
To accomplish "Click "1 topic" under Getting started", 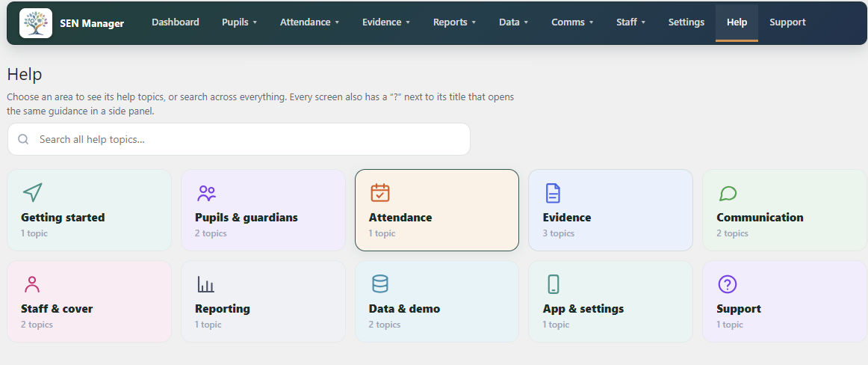I will tap(34, 233).
